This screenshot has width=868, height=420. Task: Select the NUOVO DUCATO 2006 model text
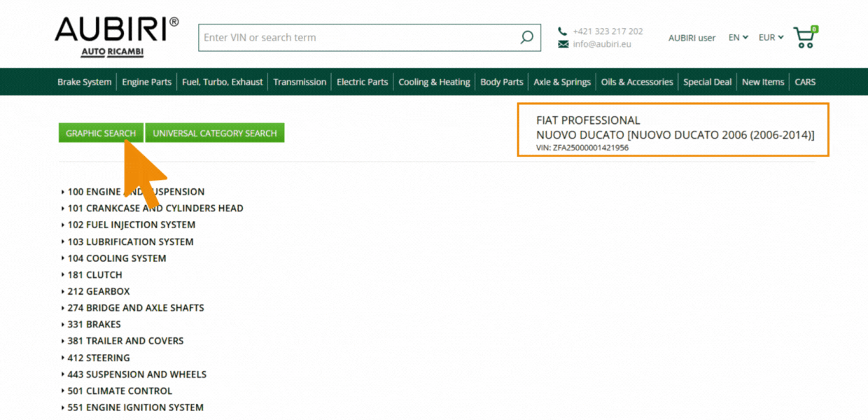tap(675, 134)
